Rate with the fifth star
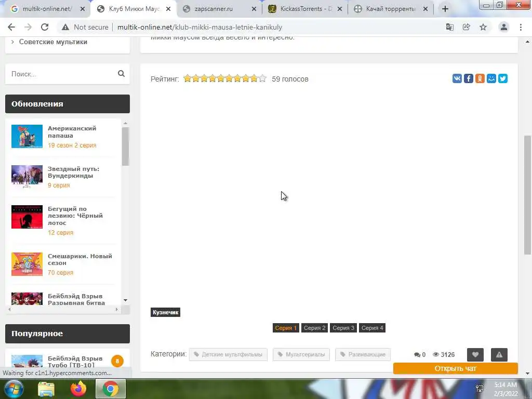The width and height of the screenshot is (532, 399). click(221, 79)
